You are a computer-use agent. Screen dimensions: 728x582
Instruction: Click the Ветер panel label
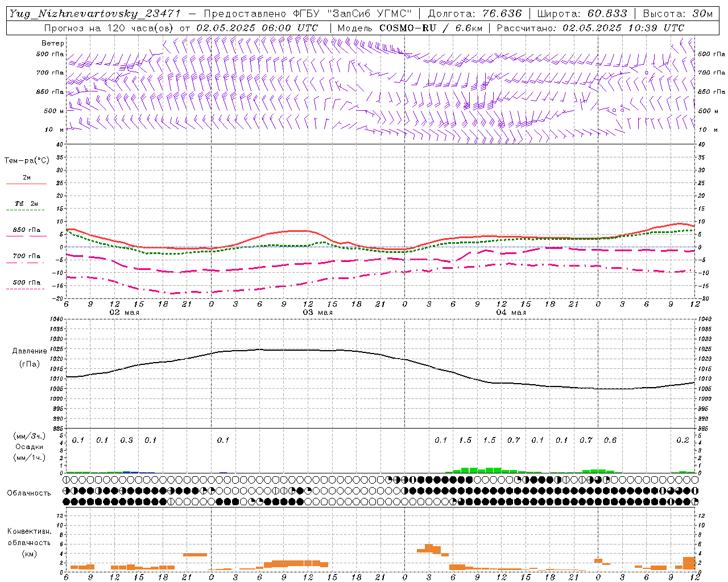[x=52, y=43]
